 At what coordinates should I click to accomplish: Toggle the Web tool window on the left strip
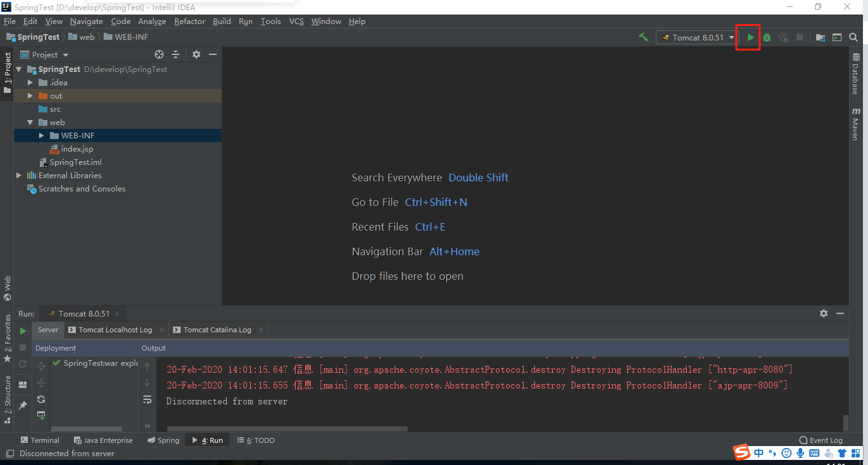[8, 288]
